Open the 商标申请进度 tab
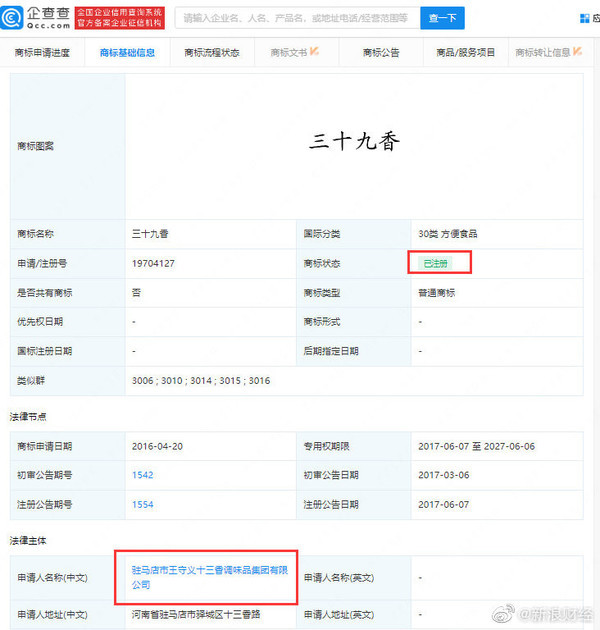This screenshot has width=600, height=630. pos(42,53)
